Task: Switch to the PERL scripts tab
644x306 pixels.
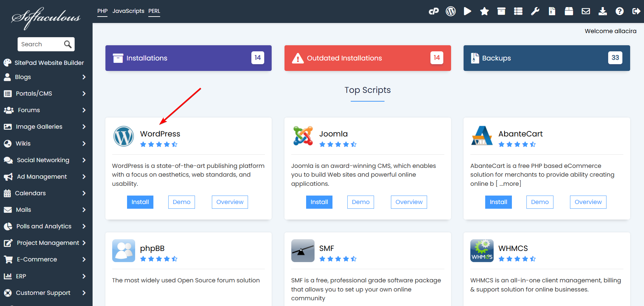Action: 154,11
